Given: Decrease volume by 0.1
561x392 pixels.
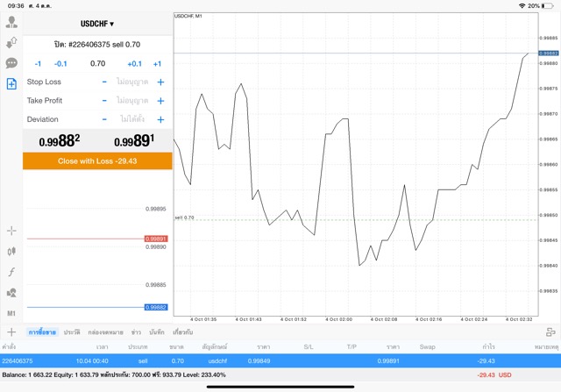Looking at the screenshot, I should point(60,64).
